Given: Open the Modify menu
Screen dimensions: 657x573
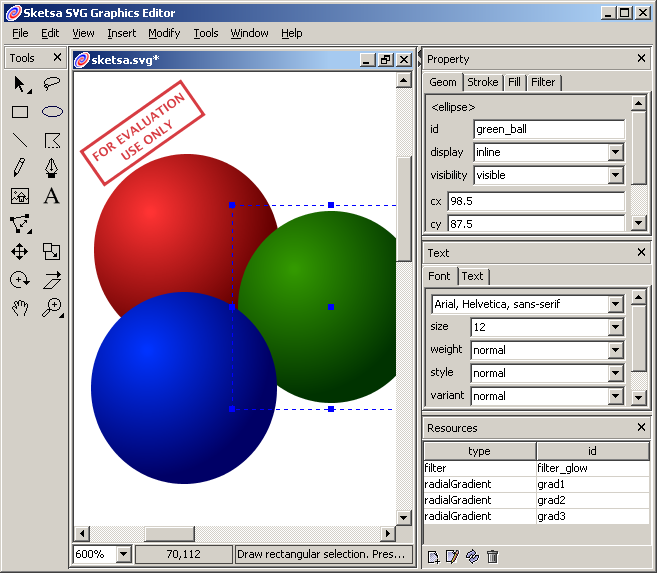Looking at the screenshot, I should pos(164,33).
